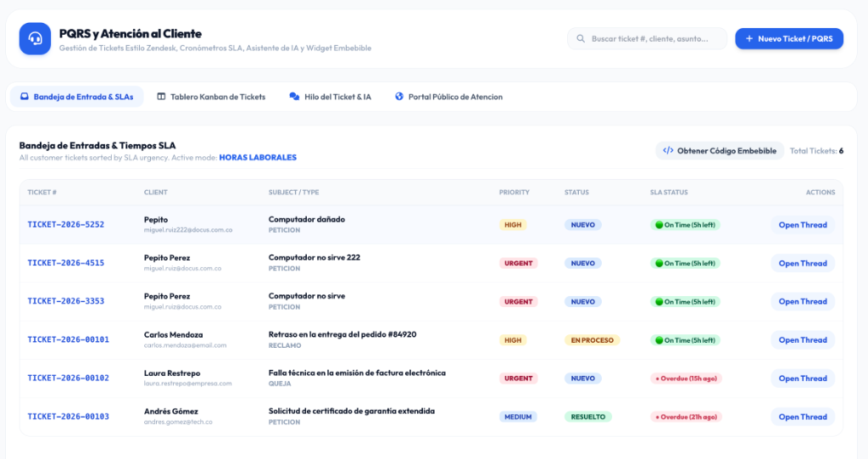Click the magnifier icon in search box
The image size is (868, 459).
coord(581,39)
